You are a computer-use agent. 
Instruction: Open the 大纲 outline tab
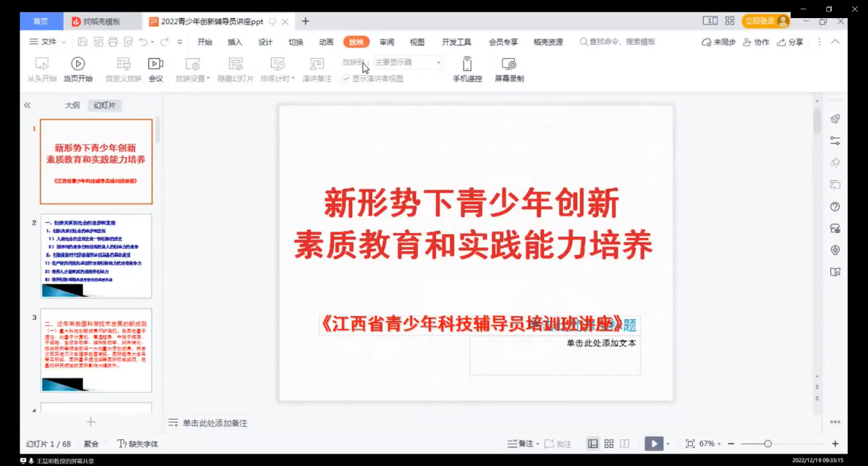[x=72, y=105]
